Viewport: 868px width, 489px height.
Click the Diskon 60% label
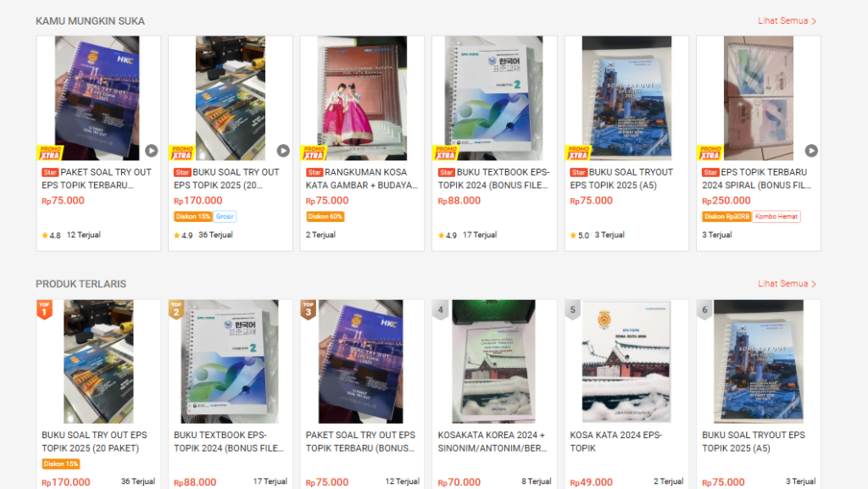[x=325, y=216]
